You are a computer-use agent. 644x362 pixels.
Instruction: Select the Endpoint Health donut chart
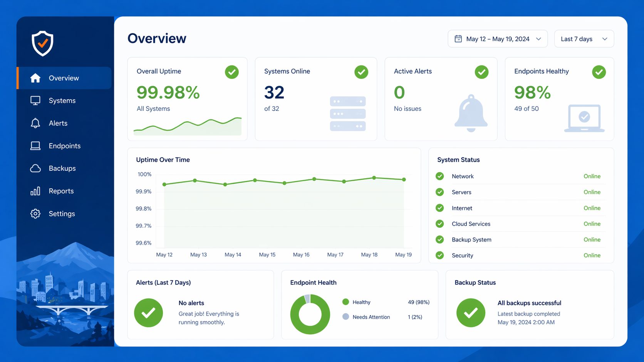click(310, 314)
